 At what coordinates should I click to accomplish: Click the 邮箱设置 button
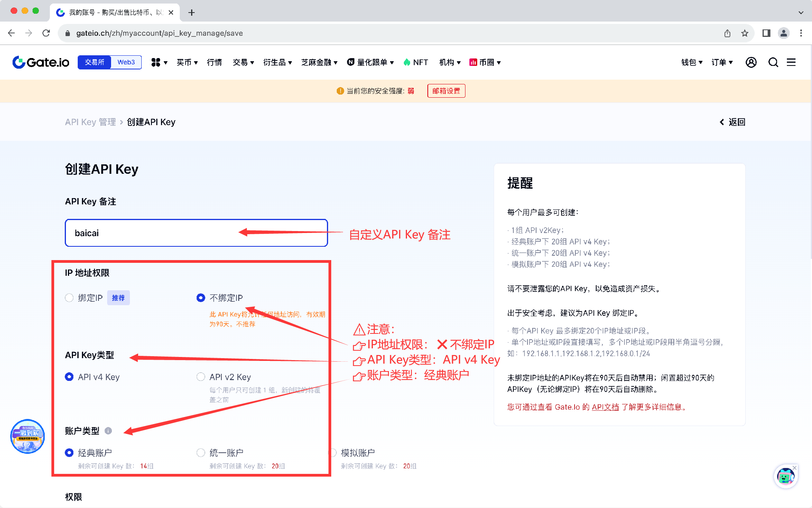point(446,91)
